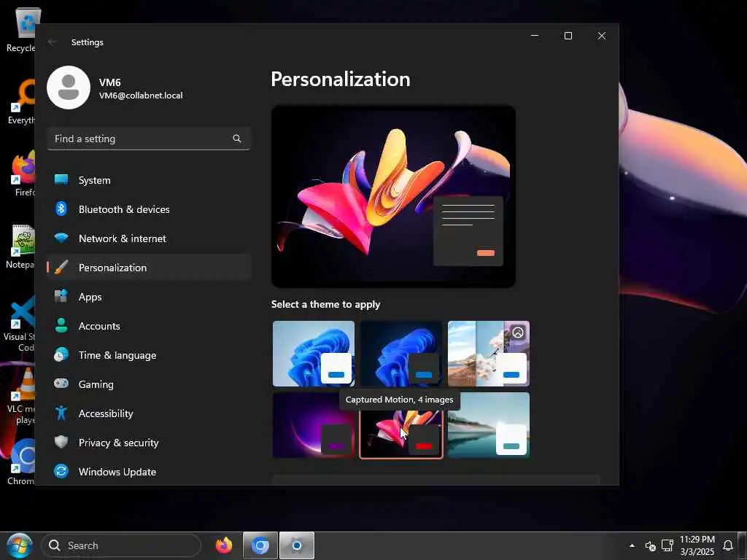Screen dimensions: 747x560
Task: Go to Time & language settings
Action: pos(149,355)
